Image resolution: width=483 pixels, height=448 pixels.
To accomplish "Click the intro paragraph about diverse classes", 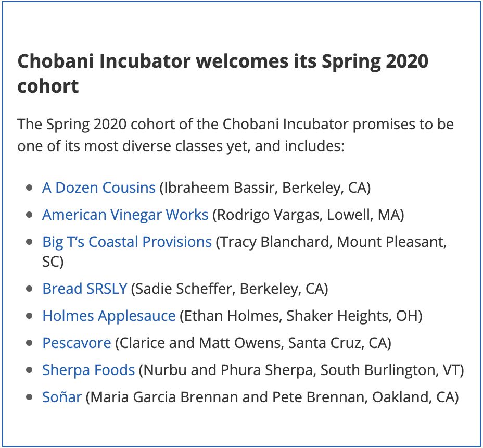I will [236, 135].
